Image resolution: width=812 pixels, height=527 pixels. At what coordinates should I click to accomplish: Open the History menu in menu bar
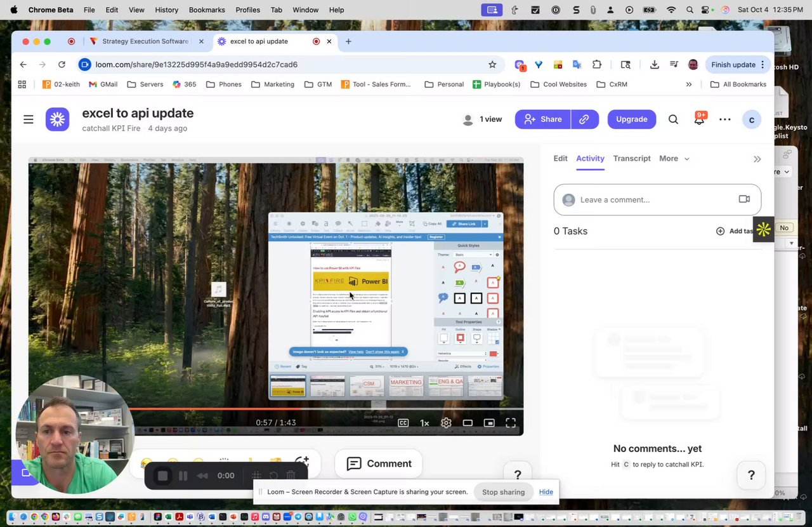tap(167, 10)
